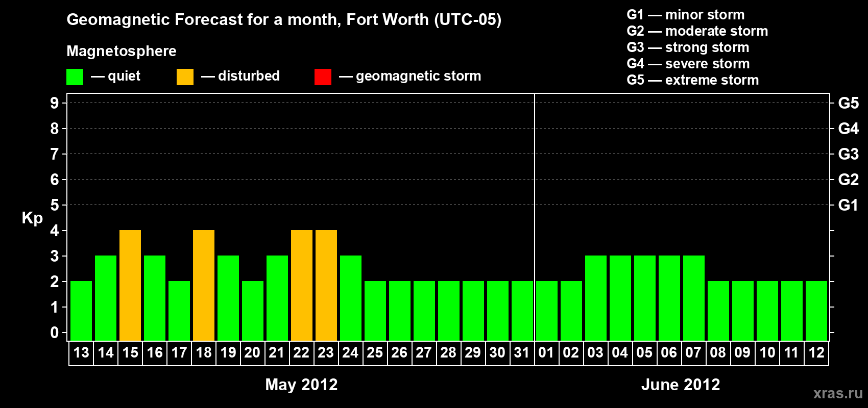This screenshot has height=408, width=868.
Task: Click date label 21 on the axis
Action: [x=277, y=353]
